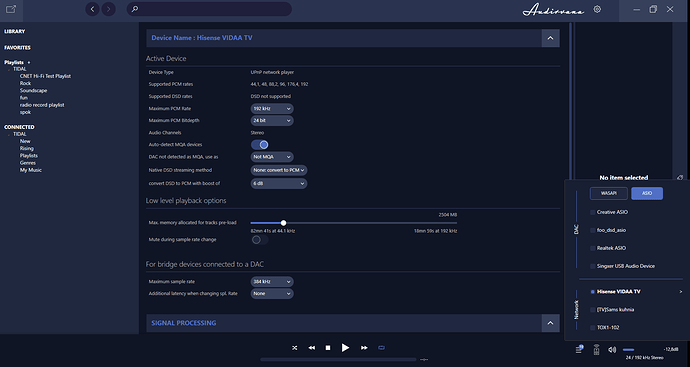This screenshot has width=690, height=367.
Task: Open settings via the gear icon
Action: pyautogui.click(x=597, y=9)
